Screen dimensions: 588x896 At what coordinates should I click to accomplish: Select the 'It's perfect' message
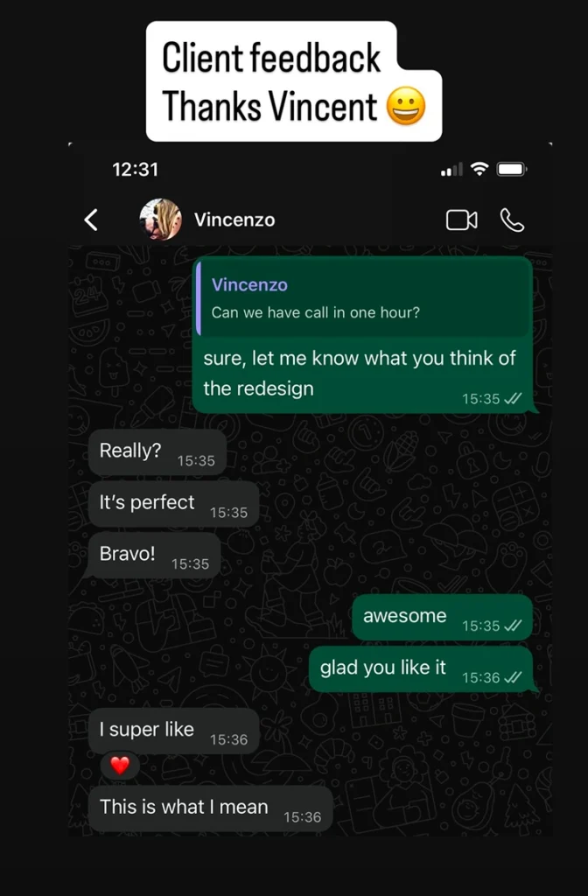(174, 503)
